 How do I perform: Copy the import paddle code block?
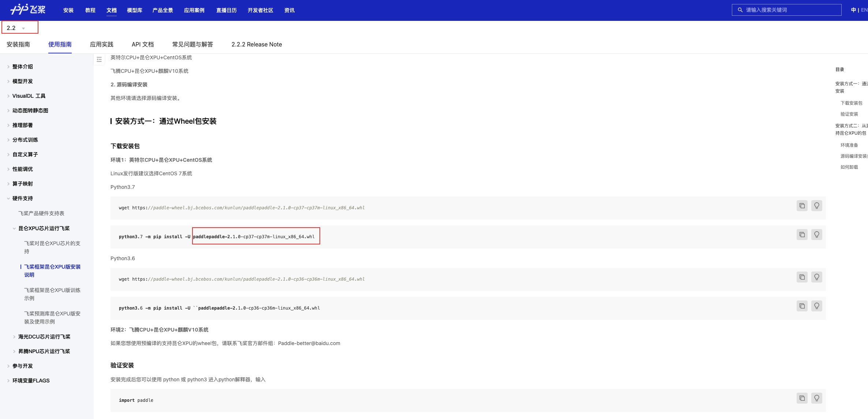tap(802, 398)
